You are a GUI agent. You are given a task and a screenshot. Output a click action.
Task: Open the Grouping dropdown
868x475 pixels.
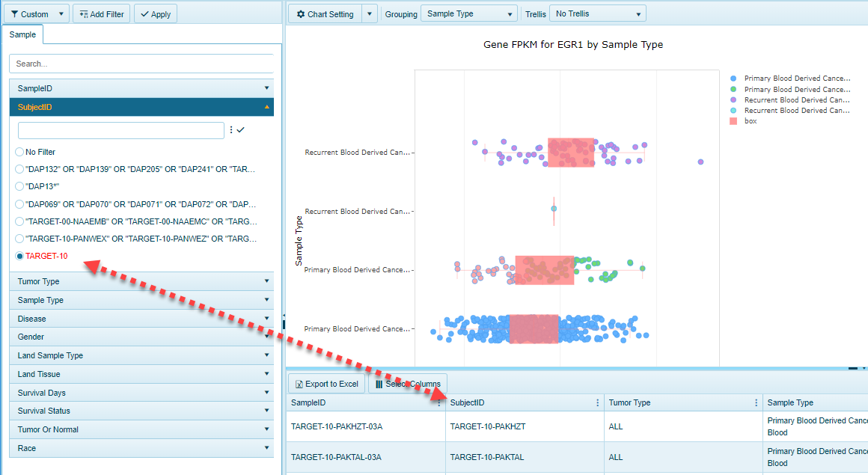468,14
